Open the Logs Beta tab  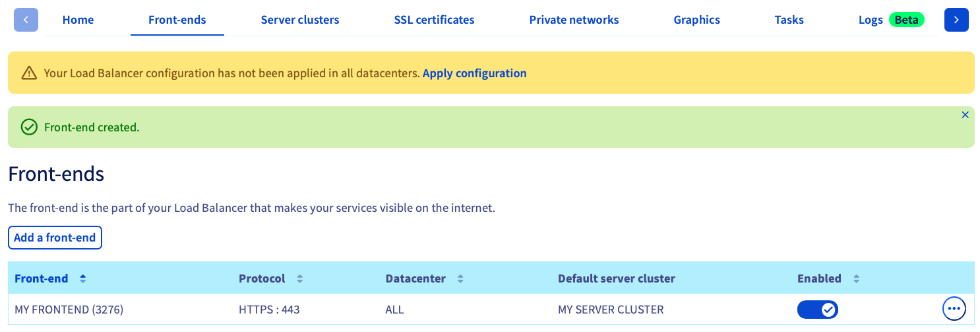pyautogui.click(x=892, y=20)
